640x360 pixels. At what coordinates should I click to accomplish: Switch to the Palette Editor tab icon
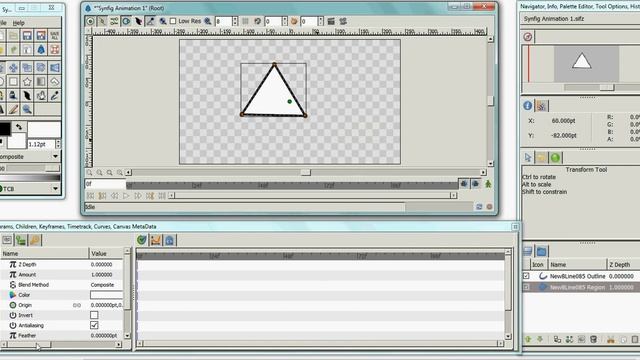pyautogui.click(x=542, y=106)
